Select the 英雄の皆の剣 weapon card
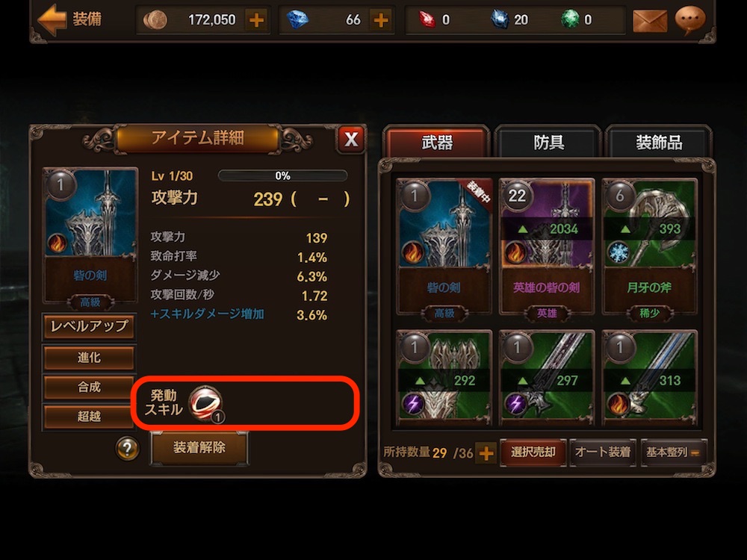 coord(547,248)
